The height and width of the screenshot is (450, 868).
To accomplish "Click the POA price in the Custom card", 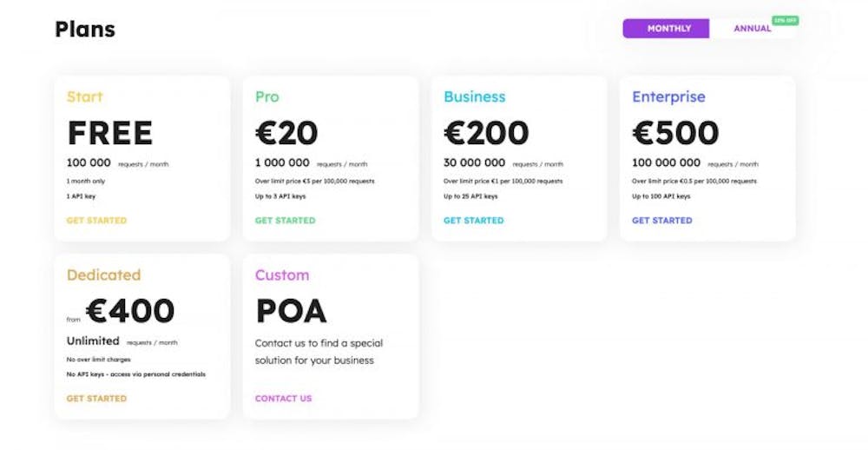I will click(x=291, y=311).
